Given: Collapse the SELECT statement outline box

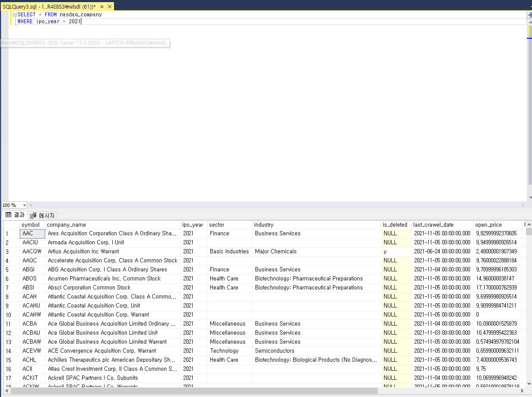Looking at the screenshot, I should coord(15,15).
